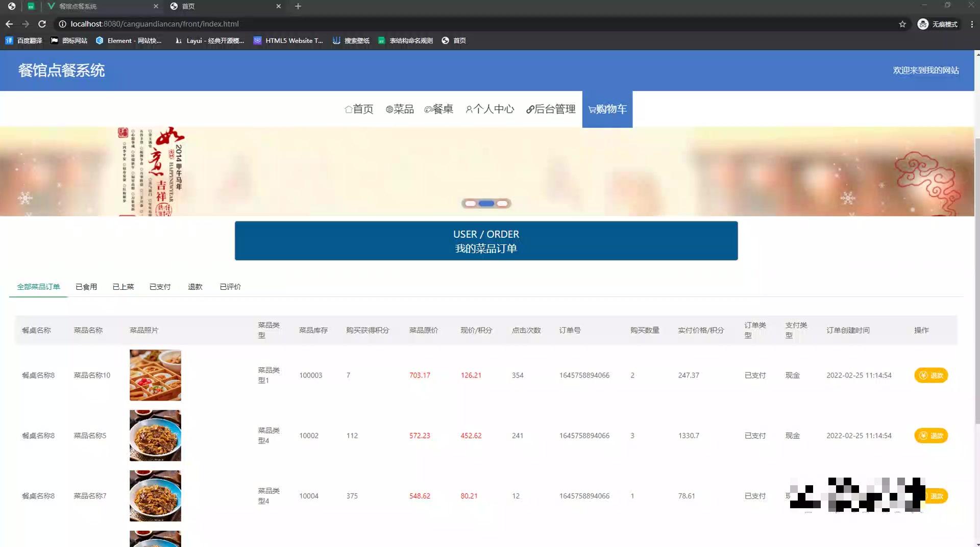Open the HTML5 Website Template bookmark icon
The width and height of the screenshot is (980, 547).
click(257, 40)
